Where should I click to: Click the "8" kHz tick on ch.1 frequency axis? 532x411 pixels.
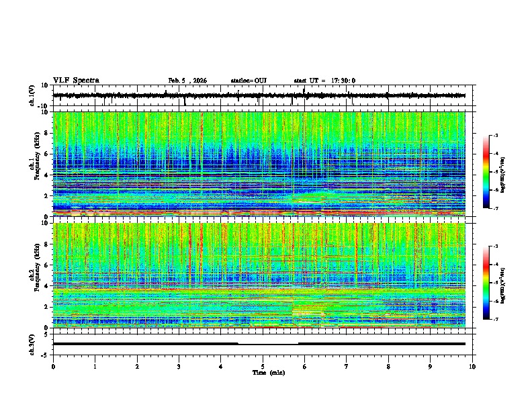click(x=47, y=133)
